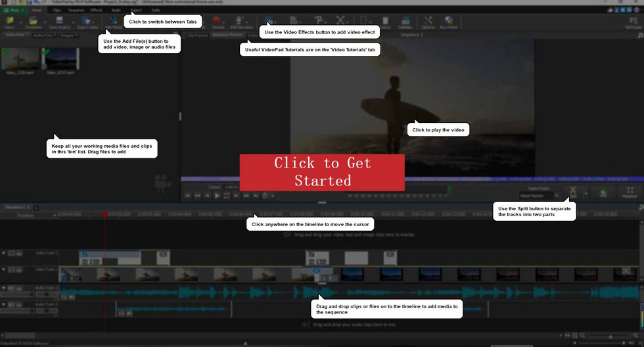The image size is (644, 347).
Task: Switch to the Audio ribbon tab
Action: [x=116, y=10]
